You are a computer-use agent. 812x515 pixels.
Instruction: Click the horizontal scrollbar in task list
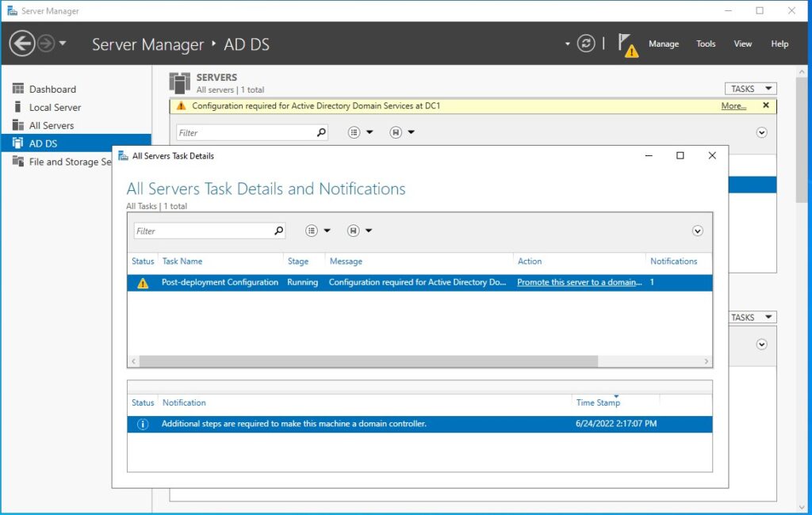point(368,361)
